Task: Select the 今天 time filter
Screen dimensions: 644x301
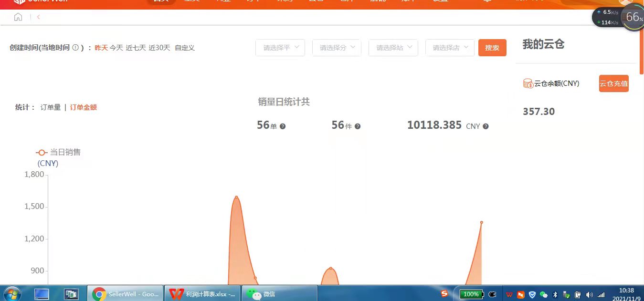Action: click(x=116, y=48)
